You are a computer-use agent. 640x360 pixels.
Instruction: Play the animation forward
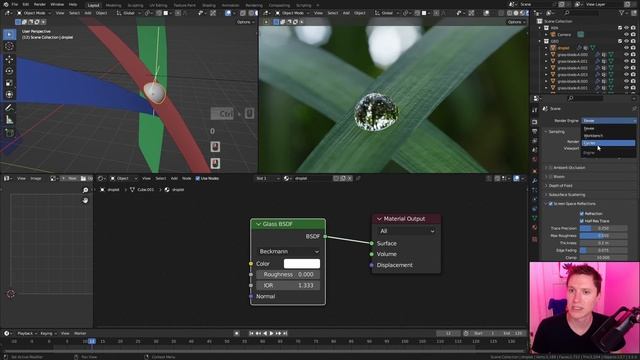[x=271, y=333]
